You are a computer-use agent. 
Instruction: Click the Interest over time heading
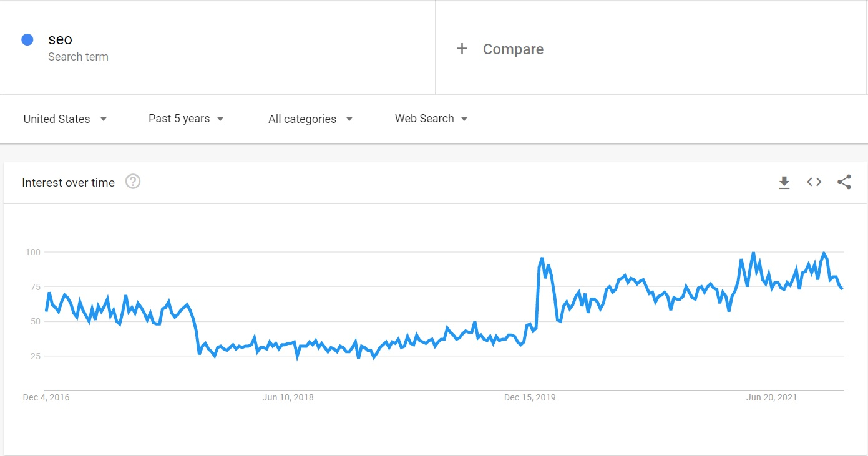[68, 182]
